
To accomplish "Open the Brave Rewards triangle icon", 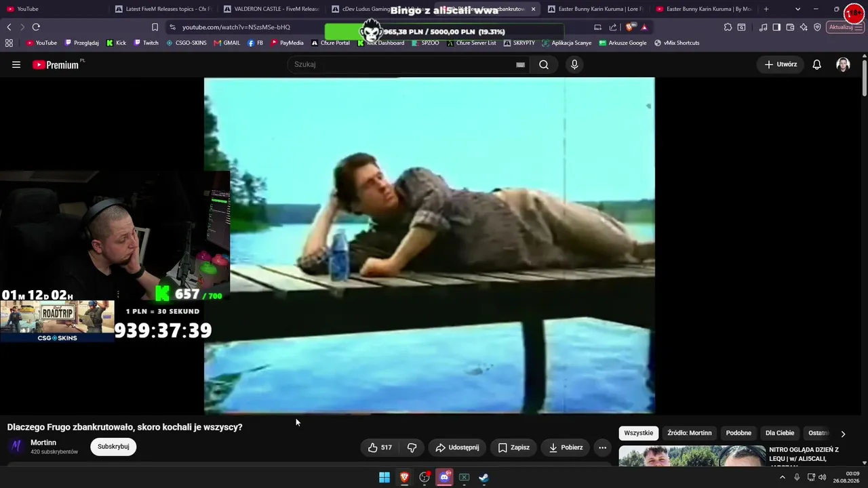I will [644, 27].
